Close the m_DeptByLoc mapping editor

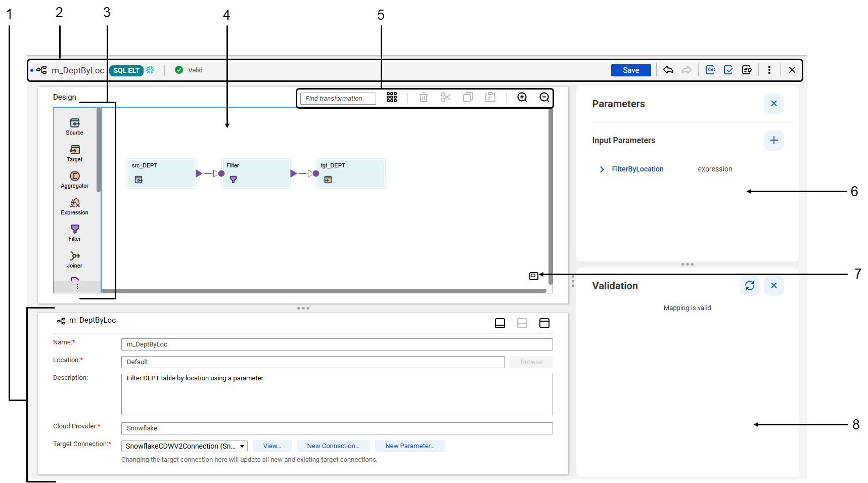point(792,70)
